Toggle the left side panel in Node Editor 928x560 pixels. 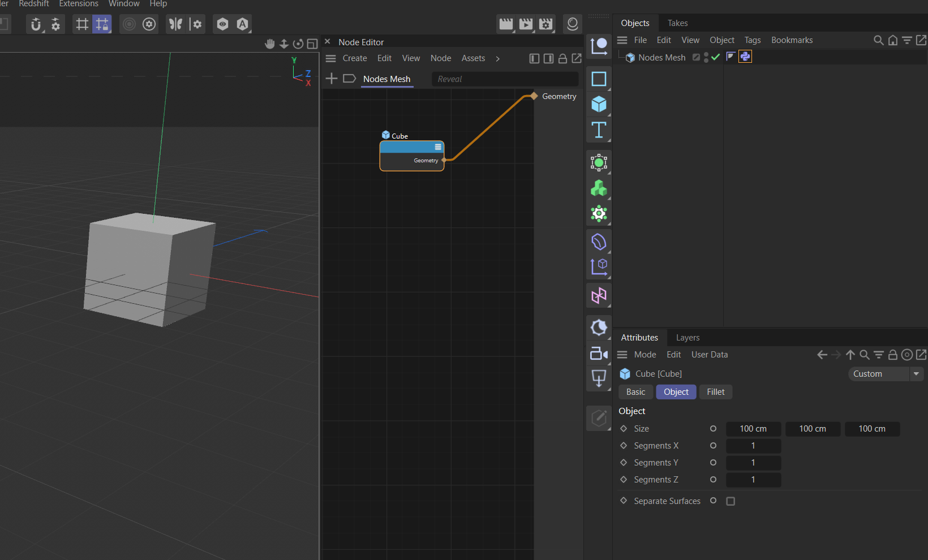534,58
